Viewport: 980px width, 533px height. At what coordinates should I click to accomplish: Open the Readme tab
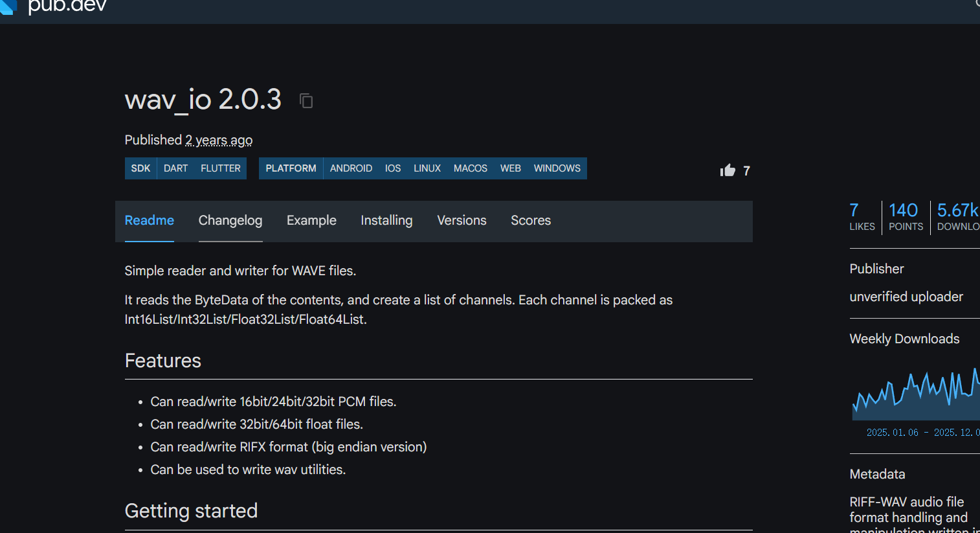click(149, 220)
